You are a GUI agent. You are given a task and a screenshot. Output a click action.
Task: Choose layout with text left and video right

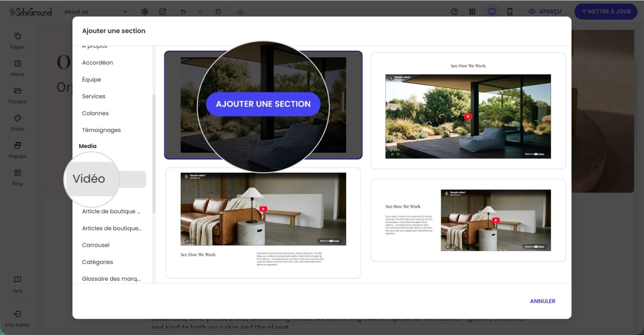(x=468, y=220)
